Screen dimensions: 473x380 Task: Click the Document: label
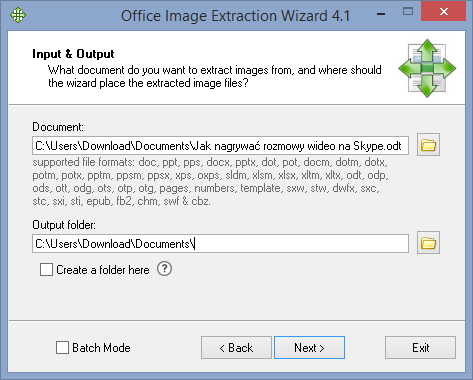pos(58,127)
